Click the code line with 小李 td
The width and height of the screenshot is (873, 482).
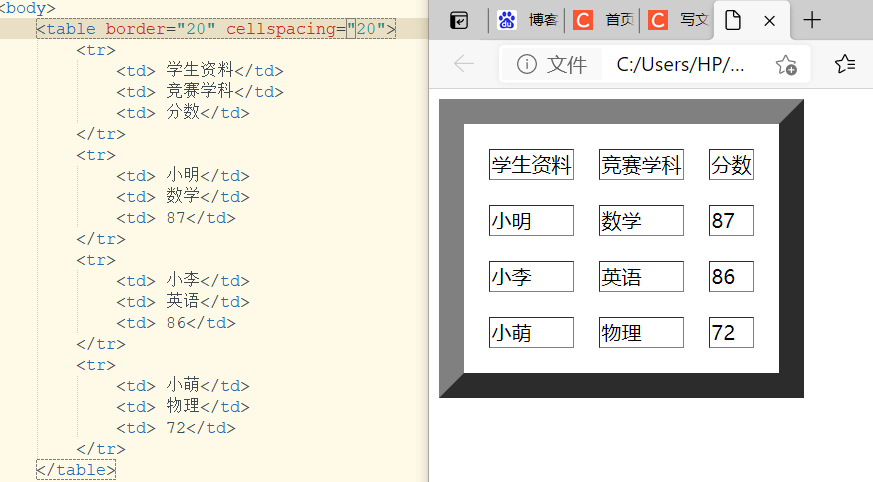coord(183,281)
